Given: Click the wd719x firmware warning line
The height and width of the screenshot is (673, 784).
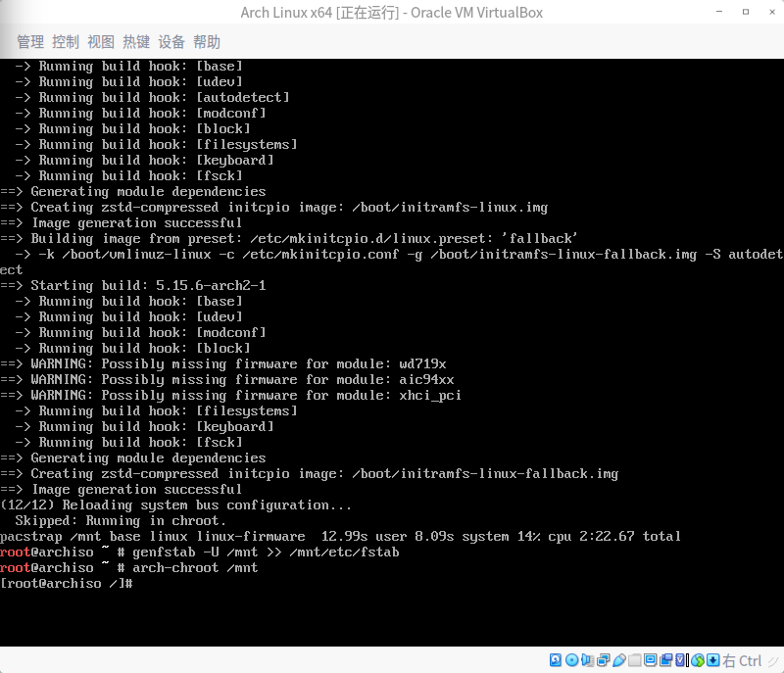Looking at the screenshot, I should (223, 364).
